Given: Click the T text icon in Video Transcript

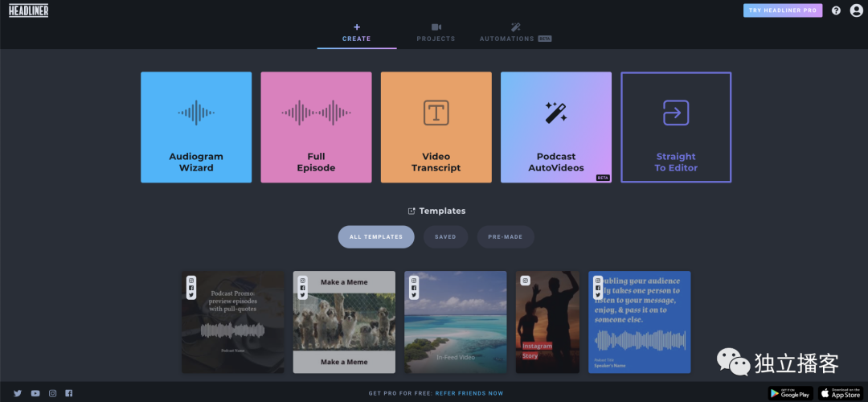Looking at the screenshot, I should tap(436, 113).
